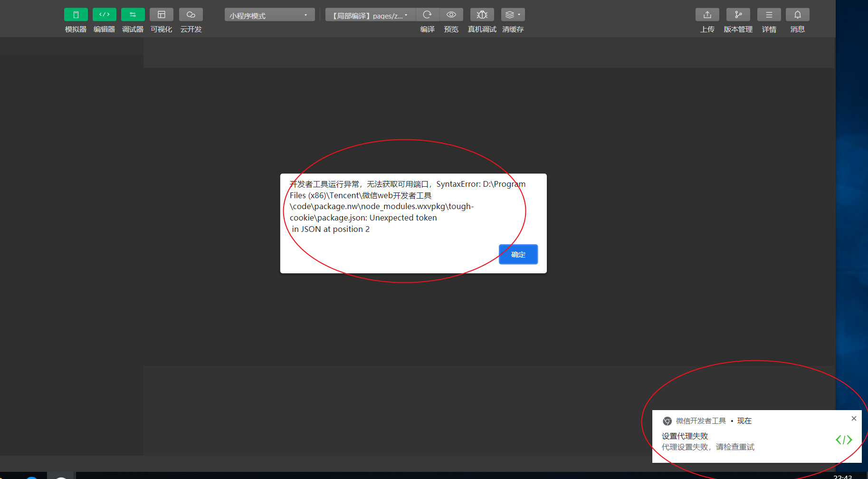
Task: Toggle the 调试器 debugger panel button
Action: 133,15
